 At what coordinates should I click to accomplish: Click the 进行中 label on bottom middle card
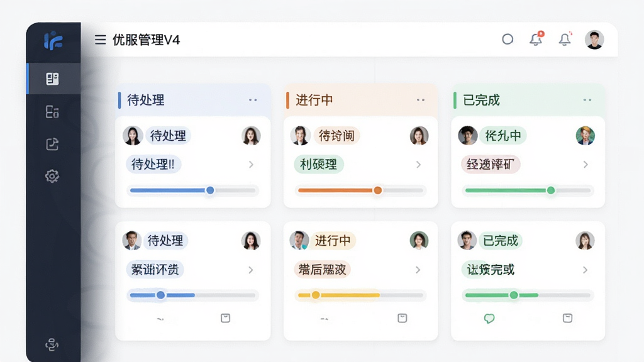tap(333, 241)
